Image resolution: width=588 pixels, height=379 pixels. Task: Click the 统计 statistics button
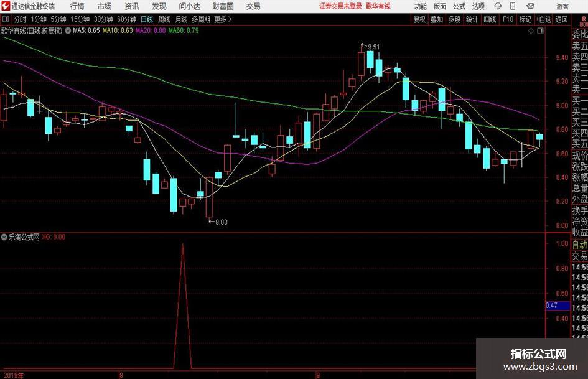[472, 19]
